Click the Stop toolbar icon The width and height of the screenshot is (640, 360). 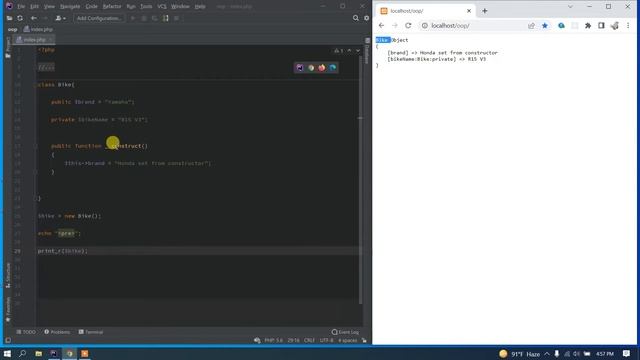pyautogui.click(x=176, y=18)
